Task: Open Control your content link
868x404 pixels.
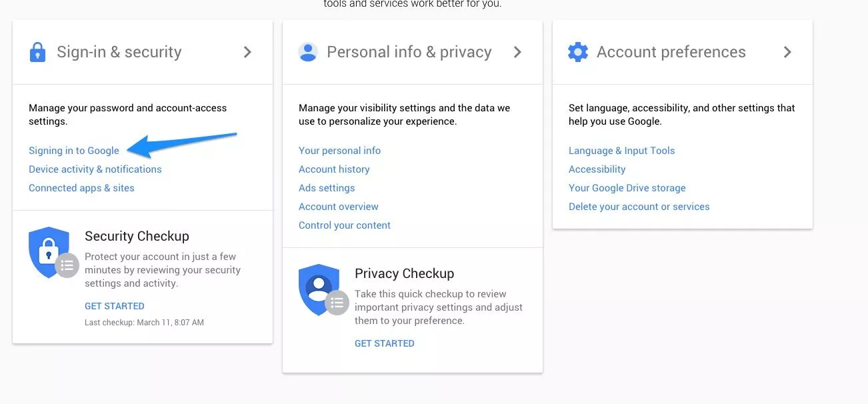Action: pos(345,225)
